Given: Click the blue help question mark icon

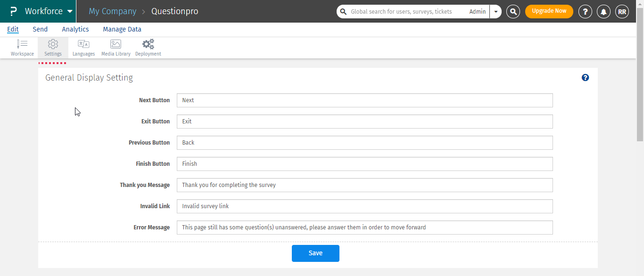Looking at the screenshot, I should (585, 78).
